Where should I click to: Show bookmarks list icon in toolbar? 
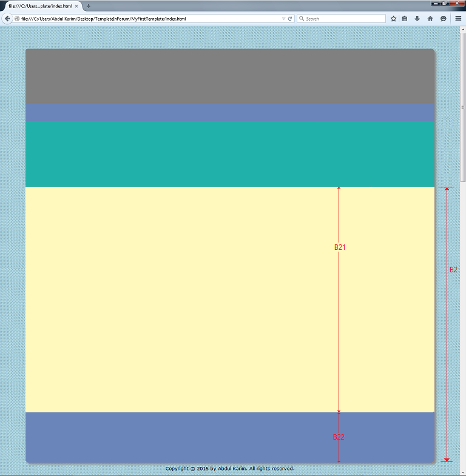coord(405,19)
